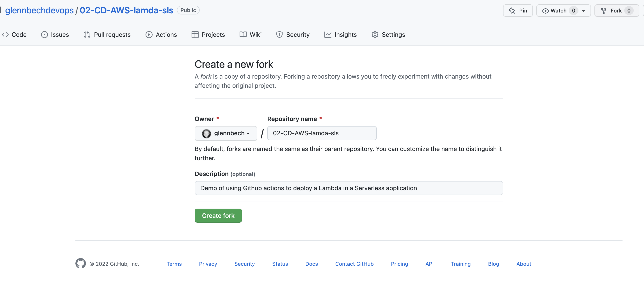Click the Watch eye icon

[545, 11]
